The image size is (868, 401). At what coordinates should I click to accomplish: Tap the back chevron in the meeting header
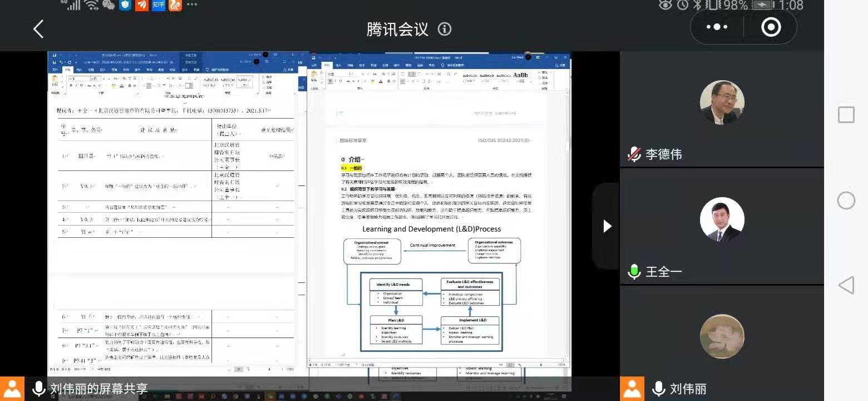(38, 29)
